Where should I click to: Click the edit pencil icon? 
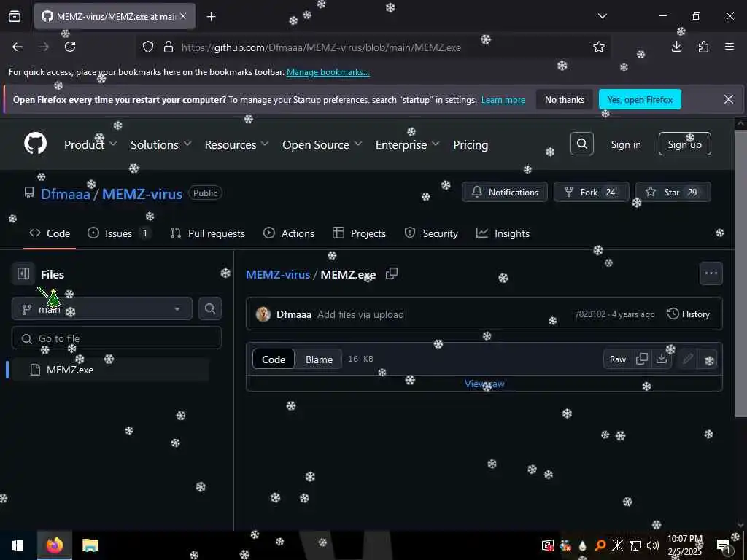coord(687,359)
